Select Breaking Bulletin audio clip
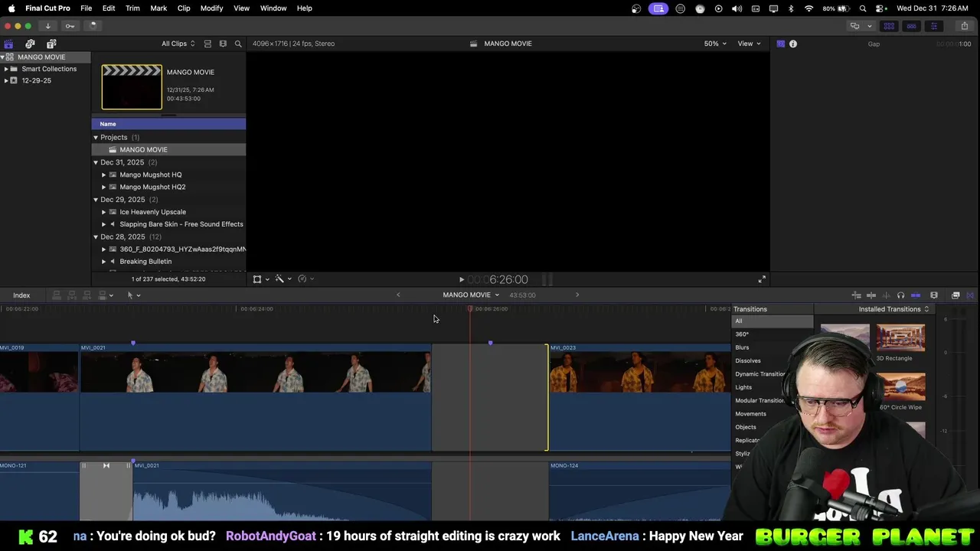Image resolution: width=980 pixels, height=551 pixels. click(x=145, y=262)
